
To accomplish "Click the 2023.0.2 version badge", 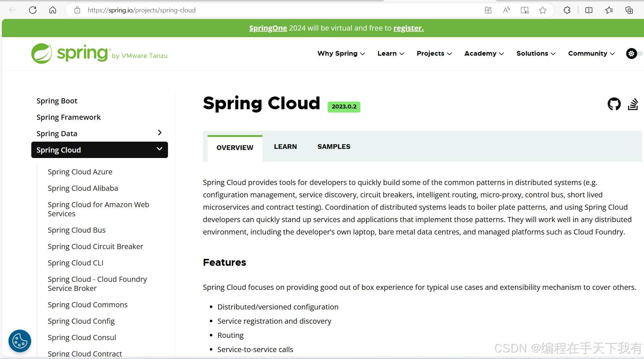I will [344, 107].
